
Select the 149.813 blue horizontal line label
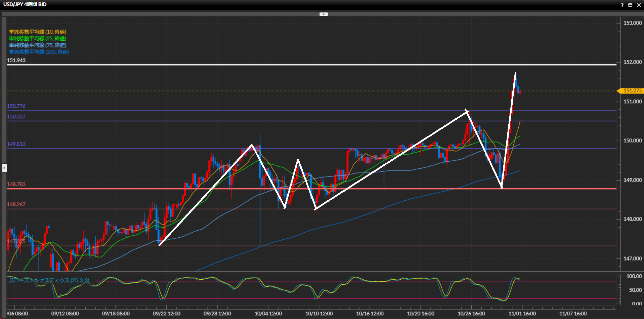pyautogui.click(x=16, y=144)
